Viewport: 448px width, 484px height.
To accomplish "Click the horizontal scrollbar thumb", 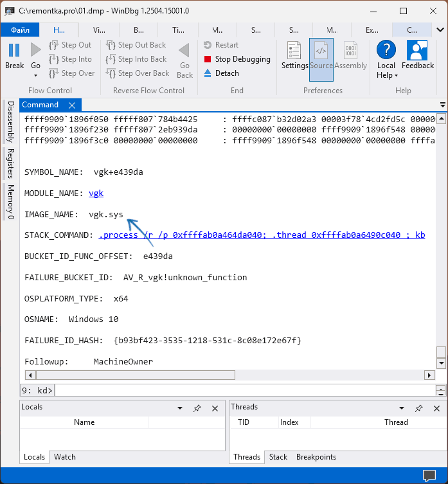I will [x=136, y=375].
